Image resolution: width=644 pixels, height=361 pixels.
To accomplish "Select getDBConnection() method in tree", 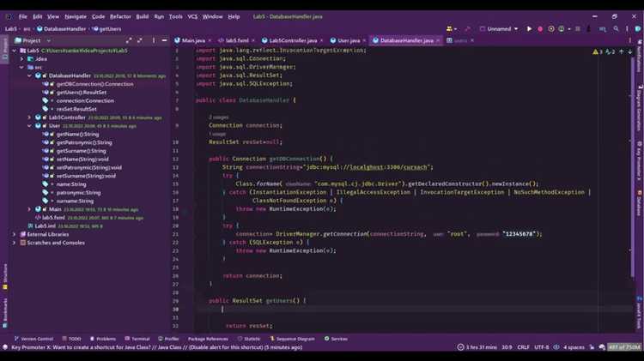I will tap(94, 84).
